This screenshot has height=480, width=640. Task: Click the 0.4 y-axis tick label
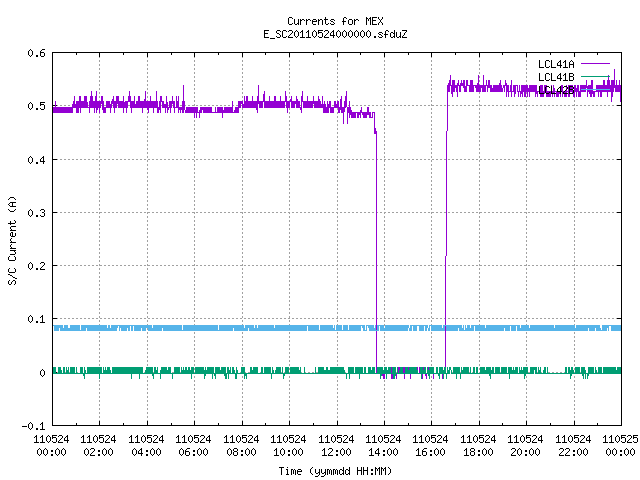(x=36, y=160)
